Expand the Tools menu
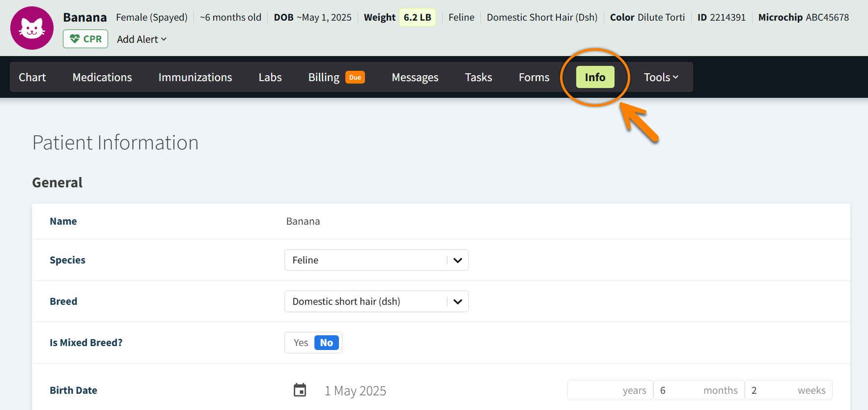The height and width of the screenshot is (410, 868). coord(660,77)
